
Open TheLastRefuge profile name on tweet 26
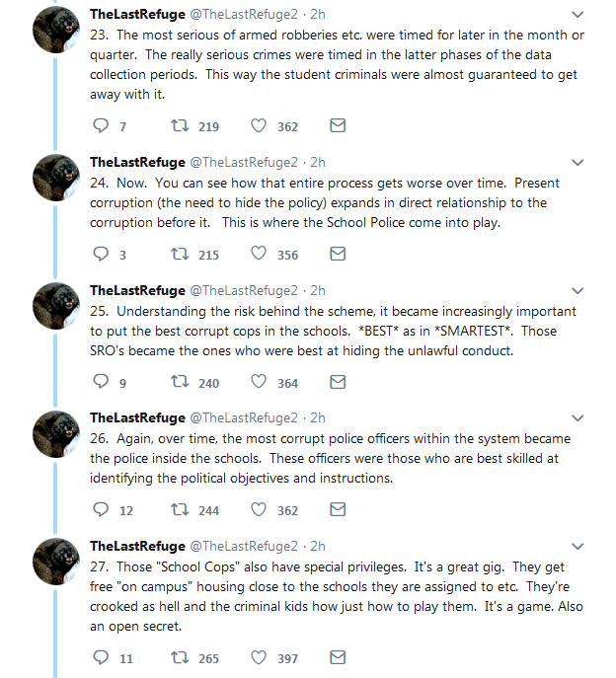tap(137, 418)
